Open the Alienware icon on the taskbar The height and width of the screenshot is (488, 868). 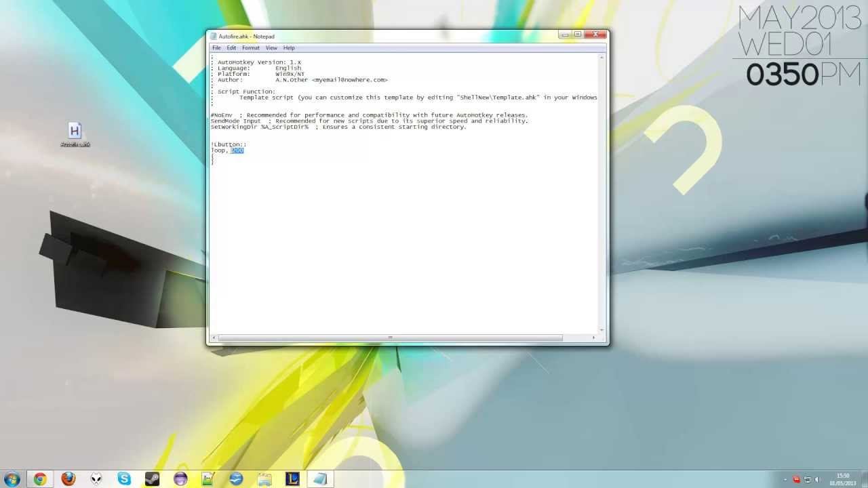click(96, 479)
